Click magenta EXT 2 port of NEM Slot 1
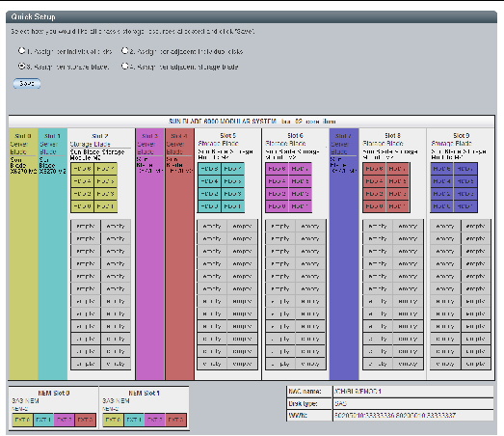The height and width of the screenshot is (436, 504). [x=155, y=420]
